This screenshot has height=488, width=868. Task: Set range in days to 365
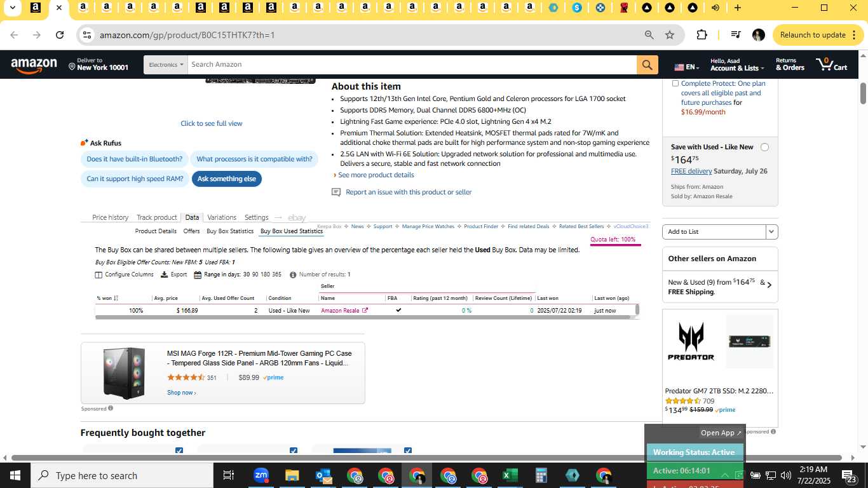click(276, 274)
